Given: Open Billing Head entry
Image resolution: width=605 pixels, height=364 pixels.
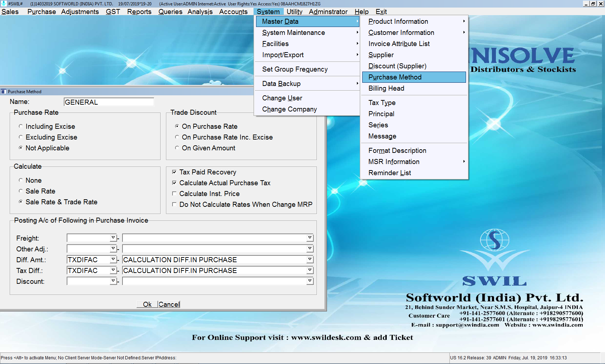Looking at the screenshot, I should [414, 88].
